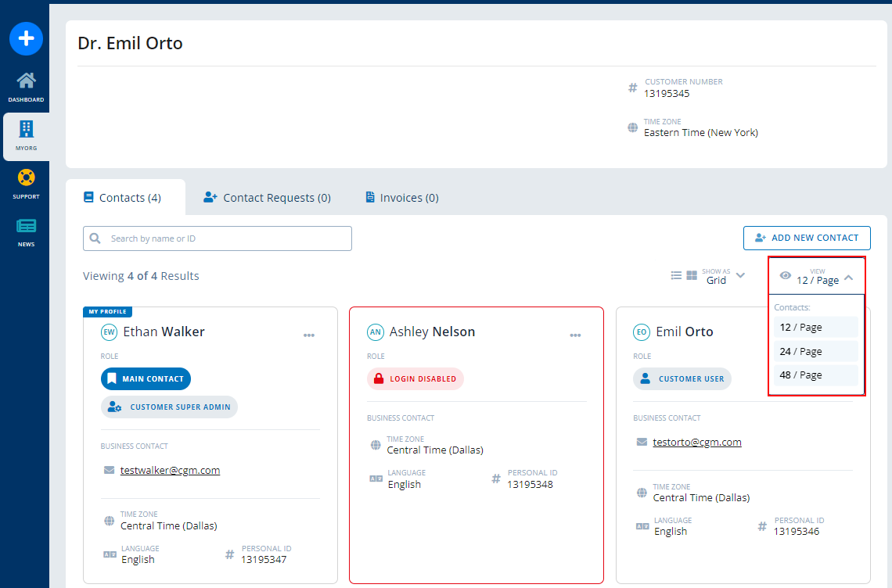Screen dimensions: 892x588
Task: Click the Support life-ring icon
Action: pyautogui.click(x=26, y=179)
